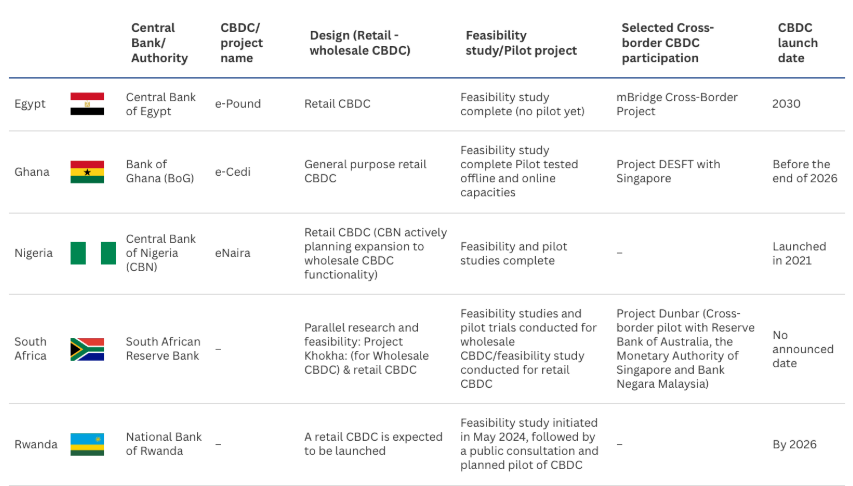Click the Ghana flag icon
Image resolution: width=853 pixels, height=486 pixels.
(x=87, y=171)
